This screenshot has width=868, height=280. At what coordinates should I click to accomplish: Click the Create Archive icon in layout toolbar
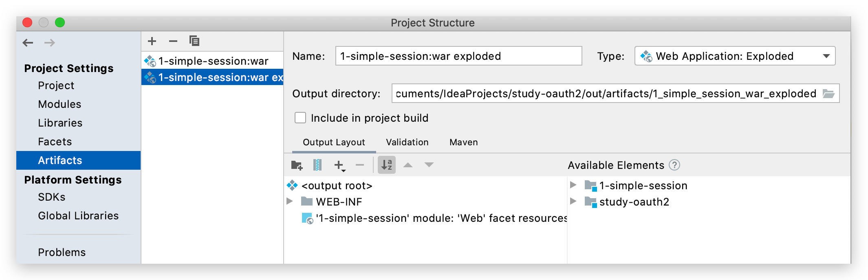[317, 165]
